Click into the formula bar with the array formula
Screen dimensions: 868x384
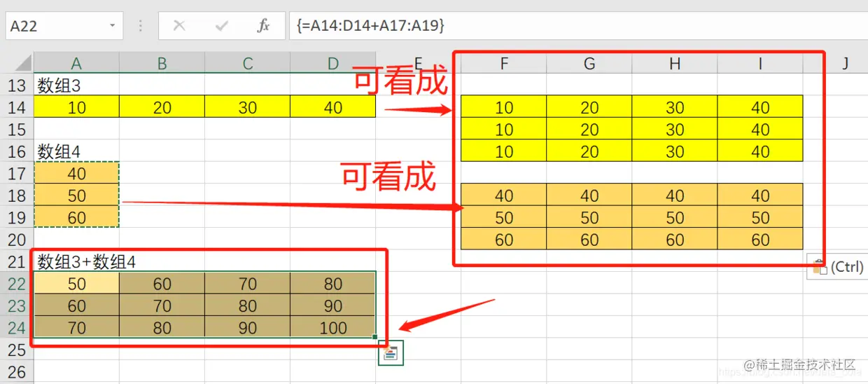pos(577,26)
